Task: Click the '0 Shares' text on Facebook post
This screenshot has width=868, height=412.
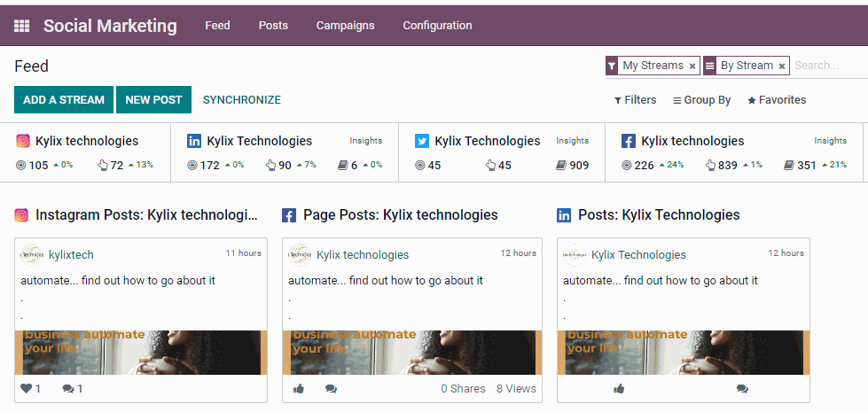Action: point(464,389)
